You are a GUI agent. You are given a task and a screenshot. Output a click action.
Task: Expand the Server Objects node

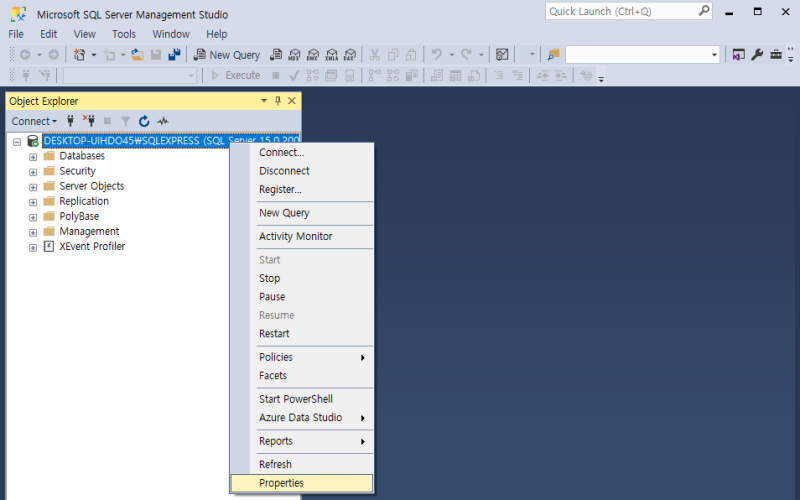33,187
